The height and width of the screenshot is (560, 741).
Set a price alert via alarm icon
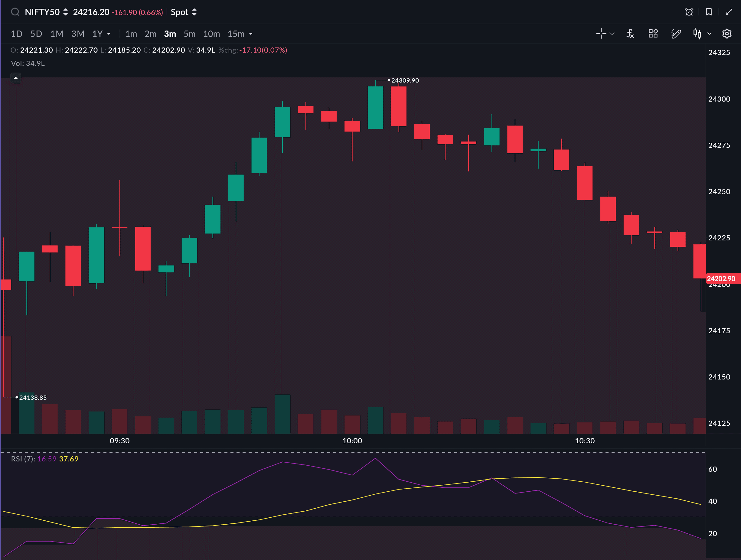689,12
